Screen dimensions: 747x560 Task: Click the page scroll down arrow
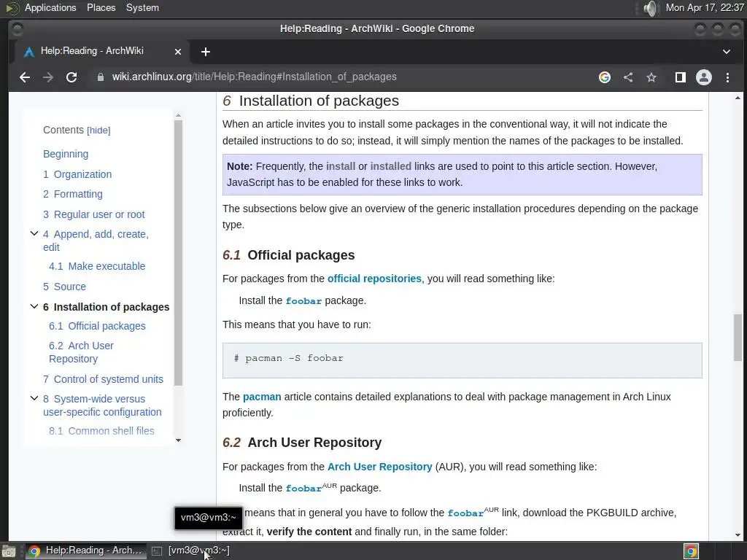738,535
